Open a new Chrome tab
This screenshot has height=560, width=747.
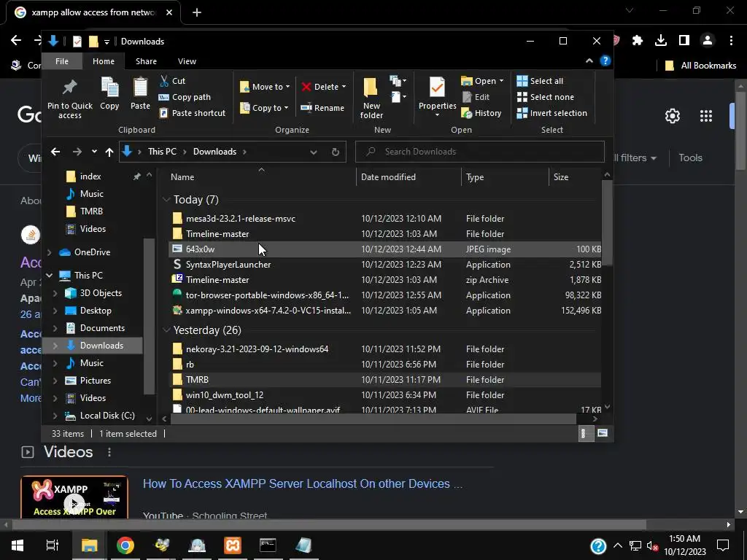click(x=197, y=13)
